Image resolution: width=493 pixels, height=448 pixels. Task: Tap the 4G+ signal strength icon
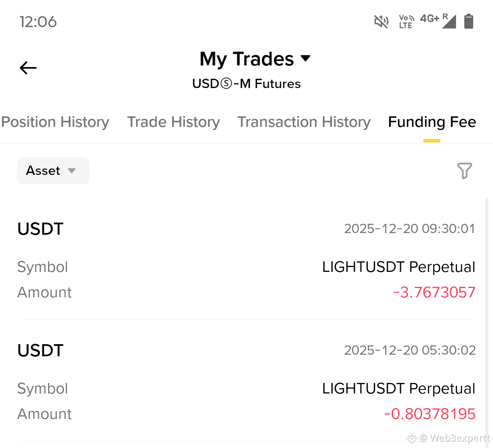coord(438,21)
